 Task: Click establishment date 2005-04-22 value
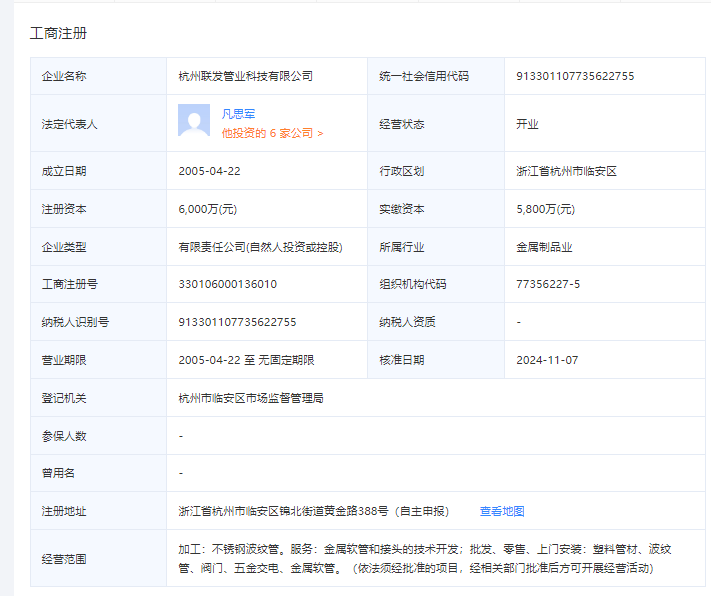point(209,171)
